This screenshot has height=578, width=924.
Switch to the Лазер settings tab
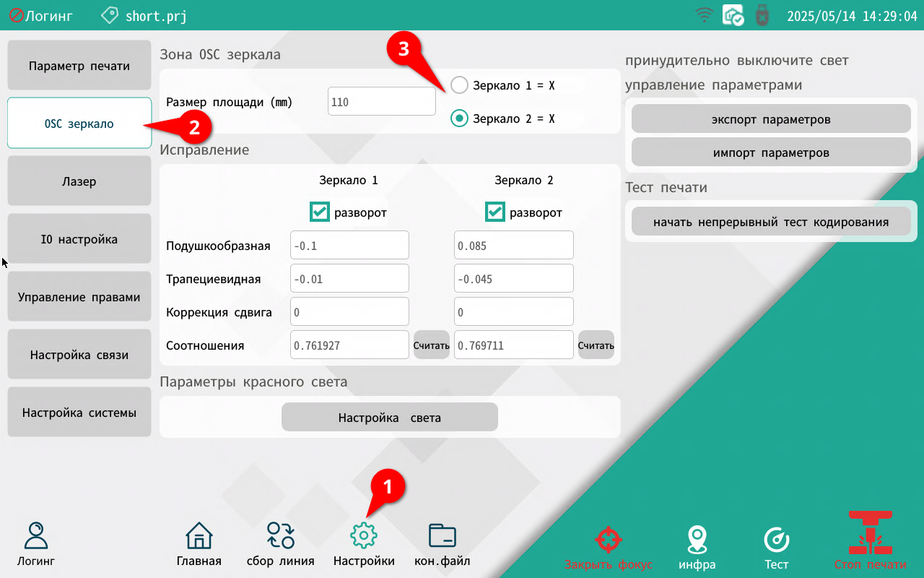coord(79,181)
